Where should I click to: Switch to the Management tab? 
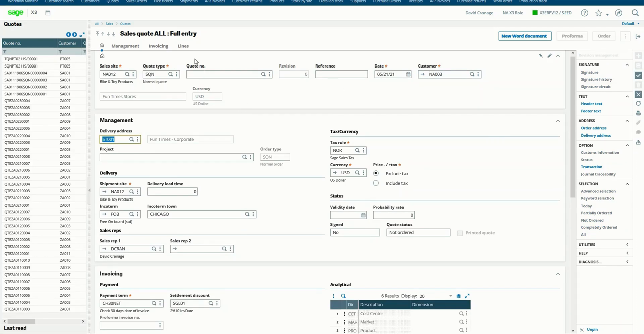(x=125, y=46)
